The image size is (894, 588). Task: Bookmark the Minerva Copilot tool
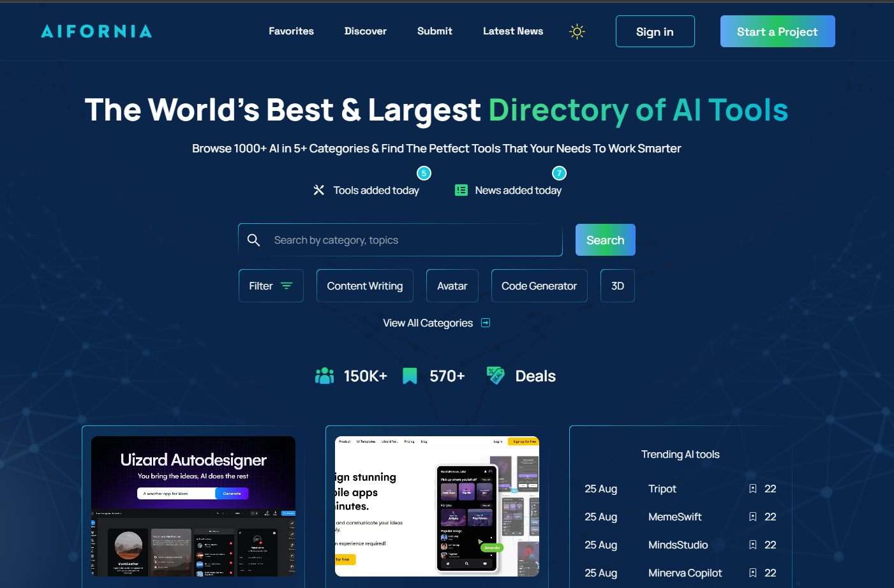click(x=753, y=573)
